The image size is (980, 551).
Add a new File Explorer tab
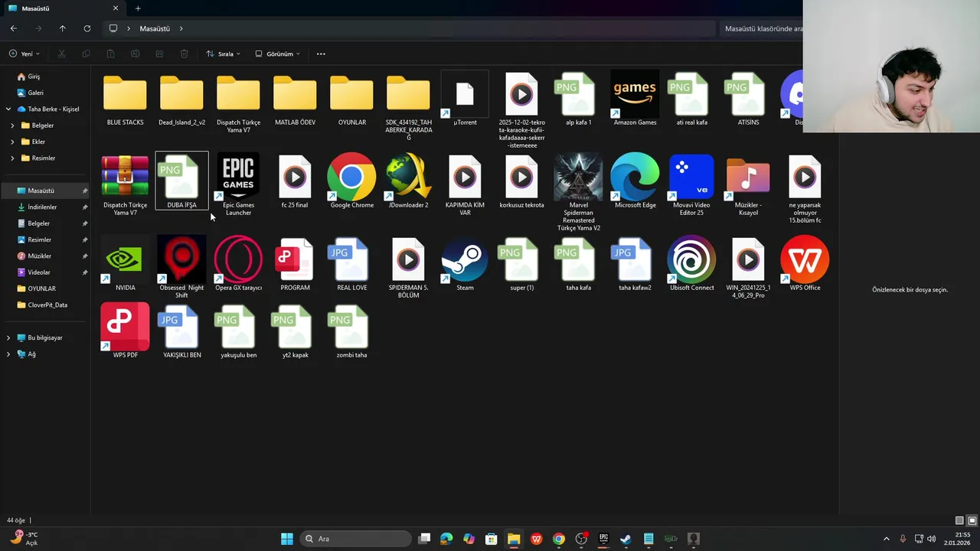[x=138, y=8]
